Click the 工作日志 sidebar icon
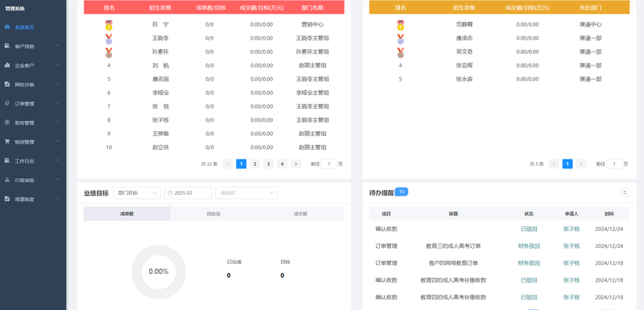The height and width of the screenshot is (310, 644). 7,160
